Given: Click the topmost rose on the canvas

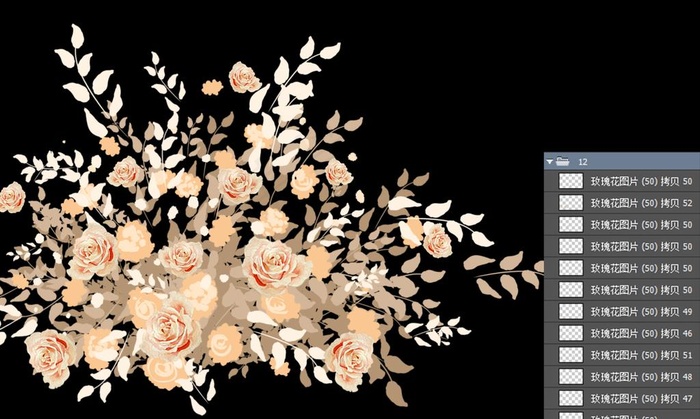Looking at the screenshot, I should click(x=244, y=77).
